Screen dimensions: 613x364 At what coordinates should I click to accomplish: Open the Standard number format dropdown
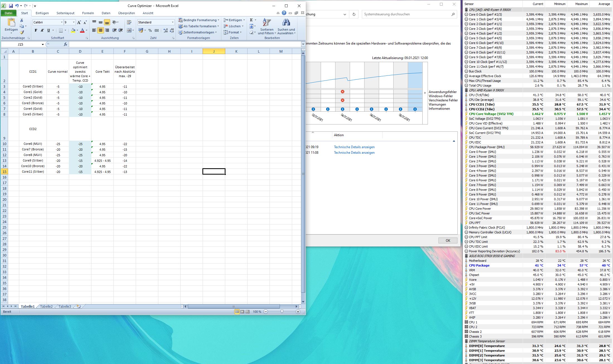172,22
